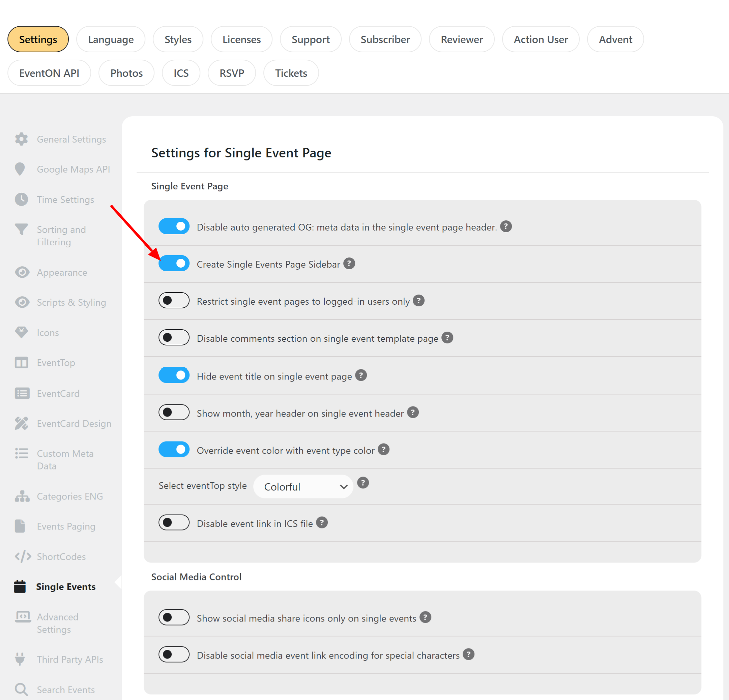Open Third Party APIs section link
The height and width of the screenshot is (700, 729).
(x=70, y=659)
